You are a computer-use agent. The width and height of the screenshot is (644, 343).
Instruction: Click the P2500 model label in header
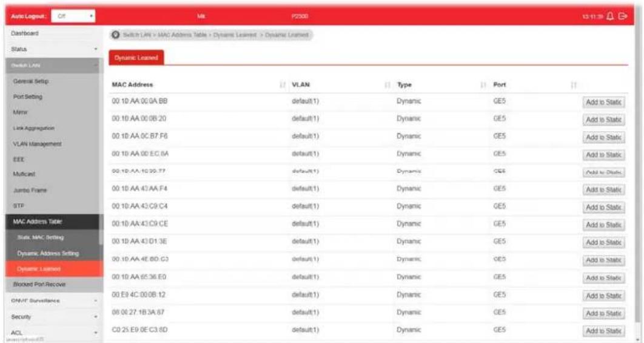[x=300, y=16]
